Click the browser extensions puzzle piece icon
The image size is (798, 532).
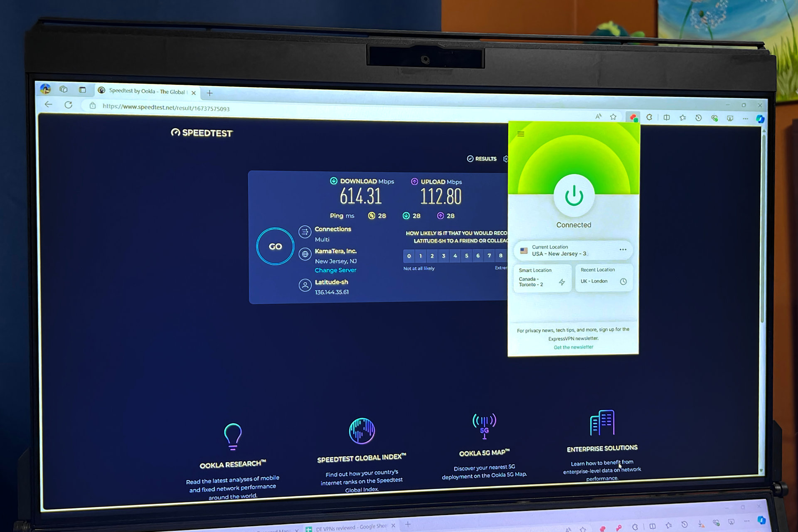click(649, 118)
